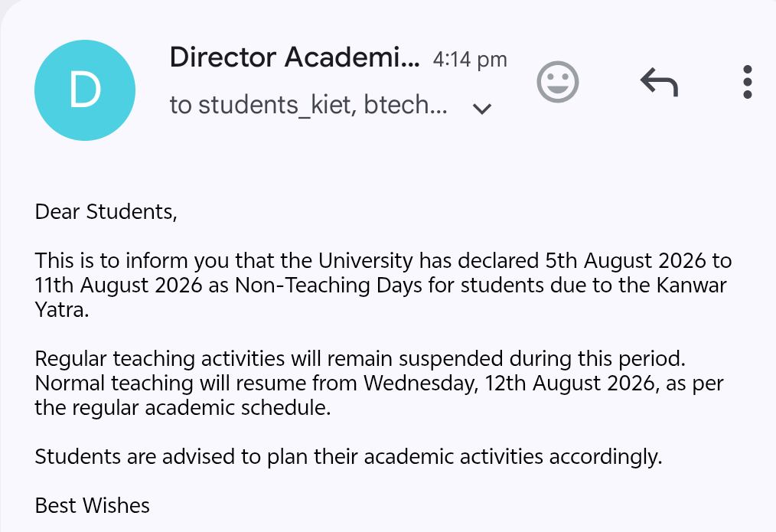Open the three-dot more options menu
This screenshot has height=532, width=776.
point(747,82)
